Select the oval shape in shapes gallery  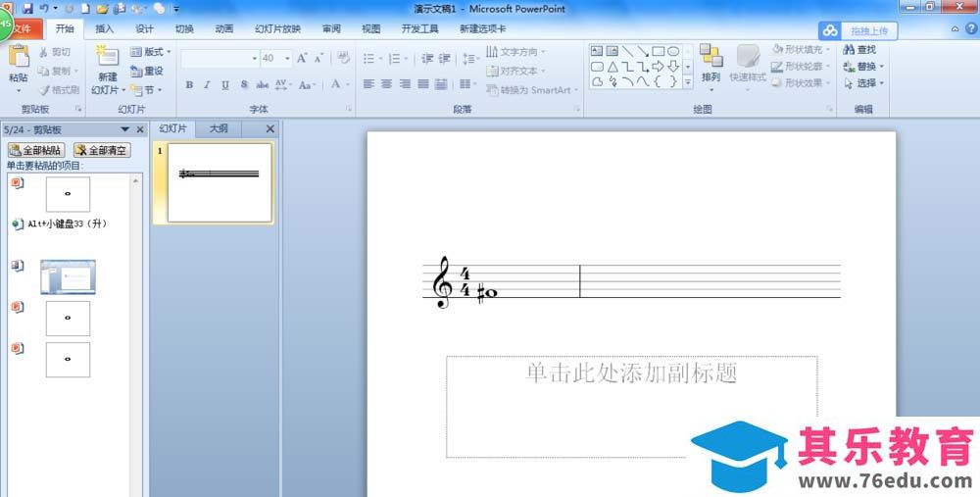point(673,51)
